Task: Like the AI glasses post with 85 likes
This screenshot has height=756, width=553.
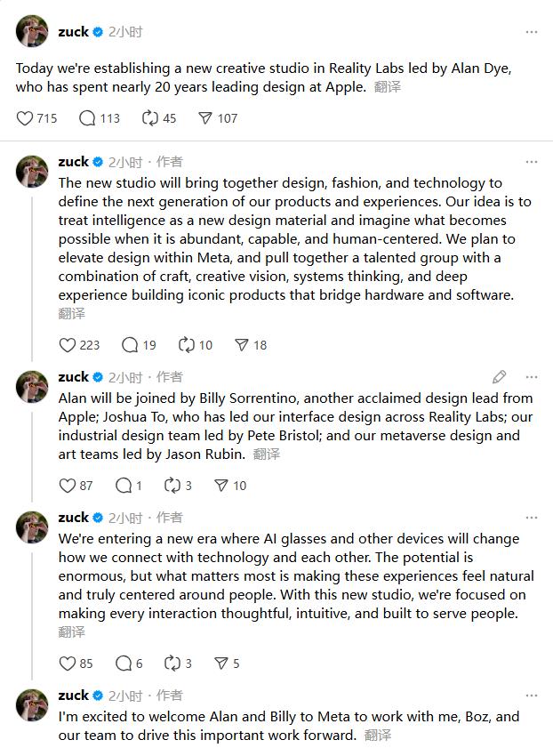Action: 68,664
